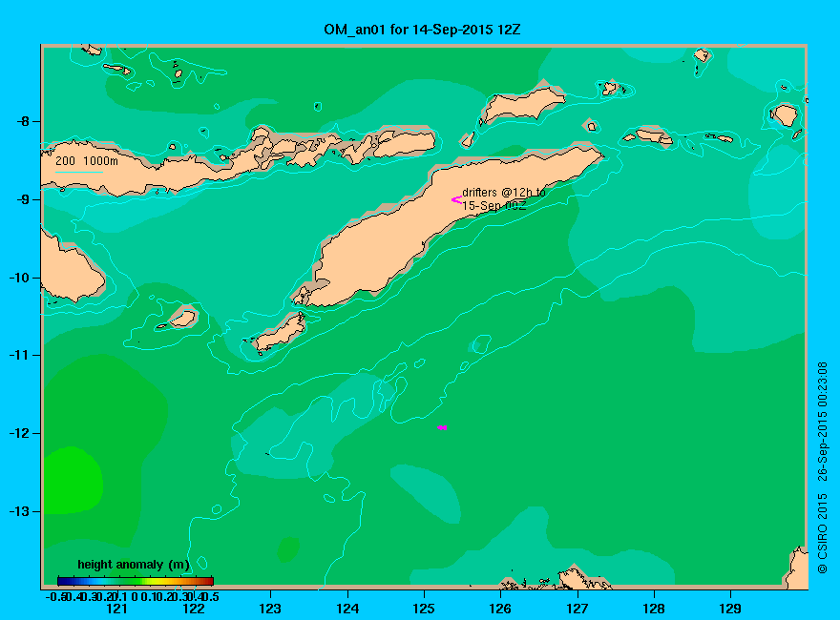The width and height of the screenshot is (840, 620).
Task: Click the '-9' latitude axis label
Action: click(23, 199)
